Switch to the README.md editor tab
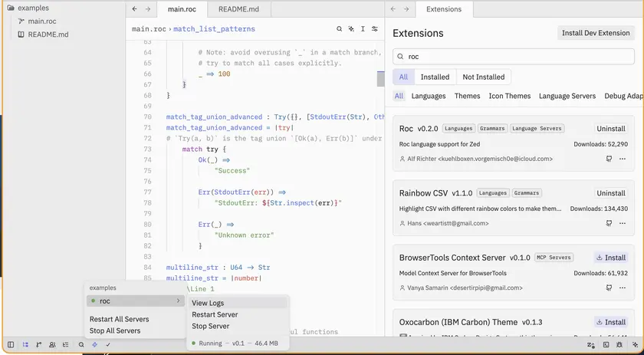The height and width of the screenshot is (355, 644). pos(238,9)
